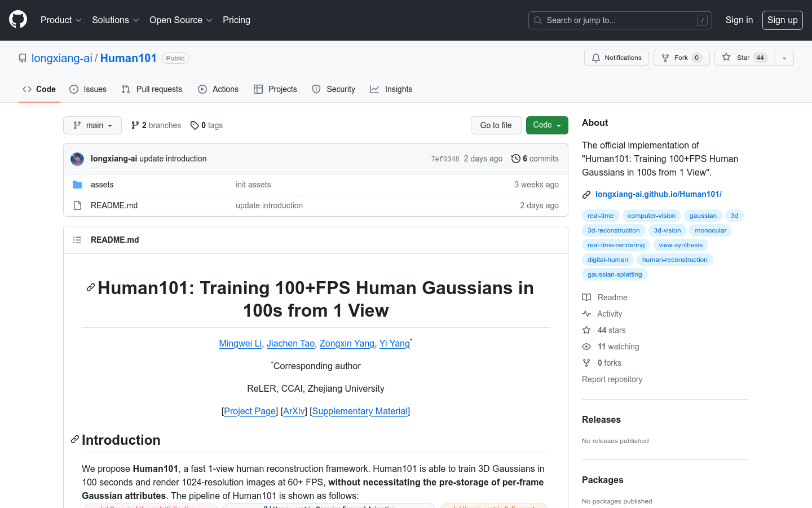This screenshot has height=508, width=812.
Task: Open the README.md file in file list
Action: 114,205
